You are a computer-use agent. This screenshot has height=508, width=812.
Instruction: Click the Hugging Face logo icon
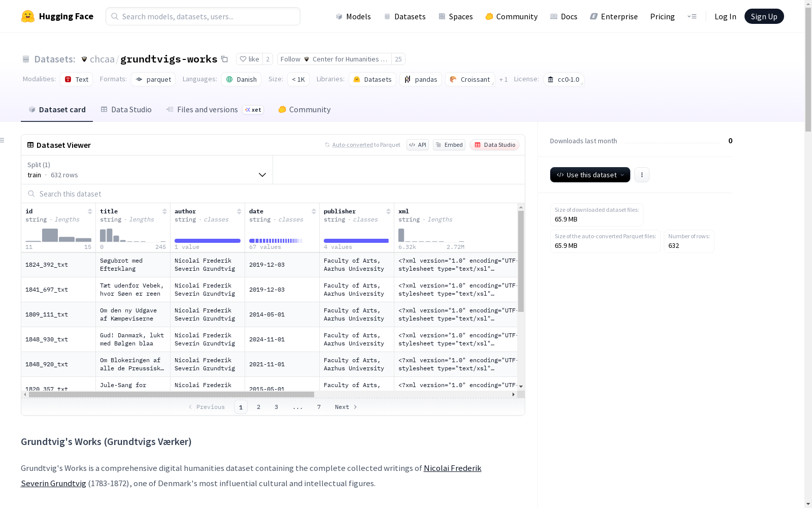click(28, 16)
